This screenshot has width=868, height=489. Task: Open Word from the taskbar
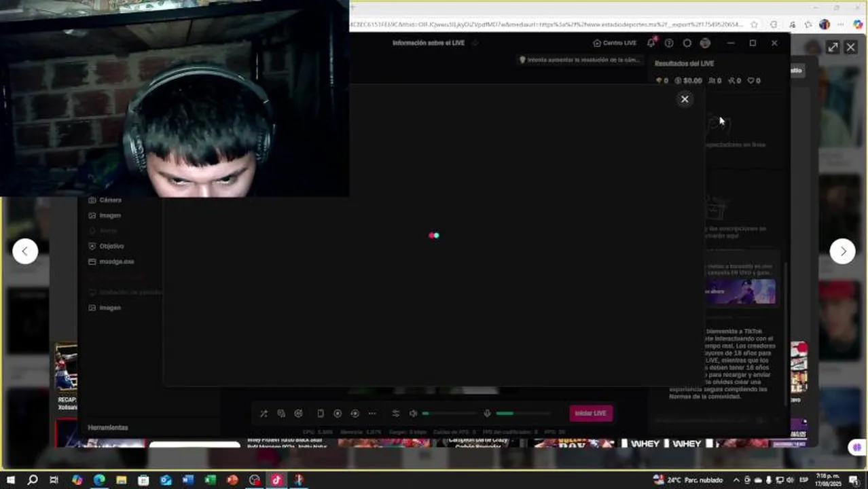click(188, 480)
